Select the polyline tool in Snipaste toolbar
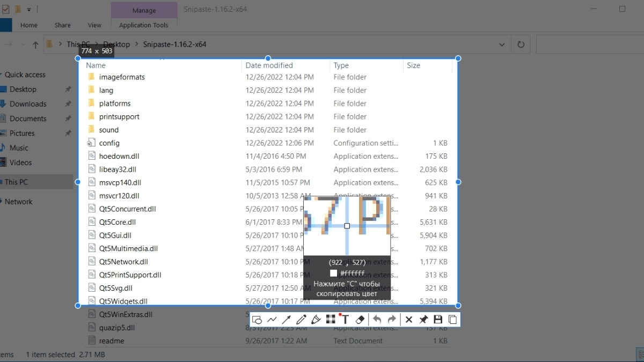The height and width of the screenshot is (362, 644). click(x=272, y=320)
